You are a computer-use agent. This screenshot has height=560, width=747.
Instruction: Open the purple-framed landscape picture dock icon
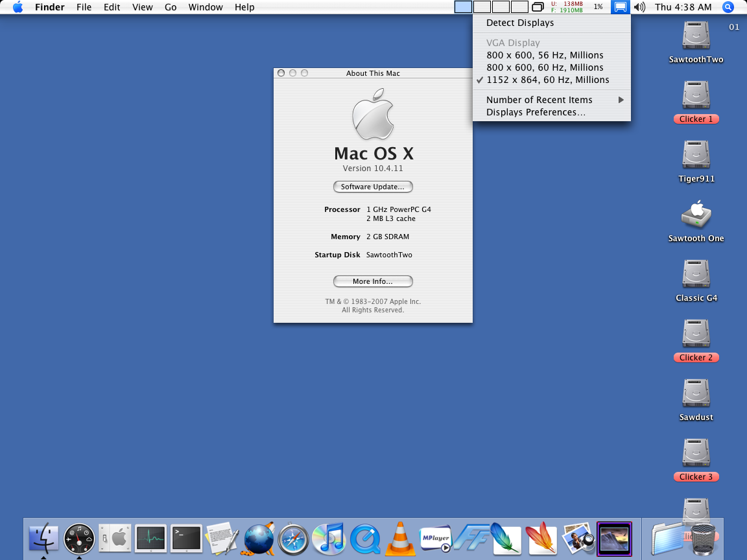614,539
